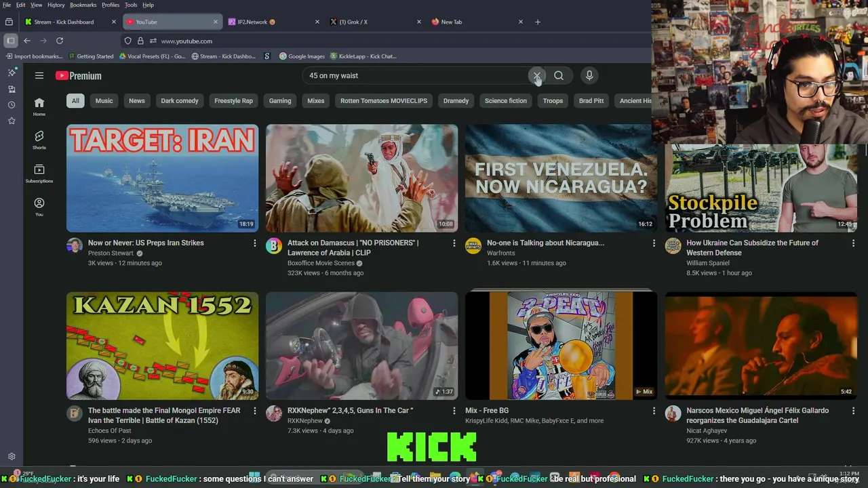This screenshot has width=868, height=488.
Task: Clear the search box with the X
Action: coord(536,75)
